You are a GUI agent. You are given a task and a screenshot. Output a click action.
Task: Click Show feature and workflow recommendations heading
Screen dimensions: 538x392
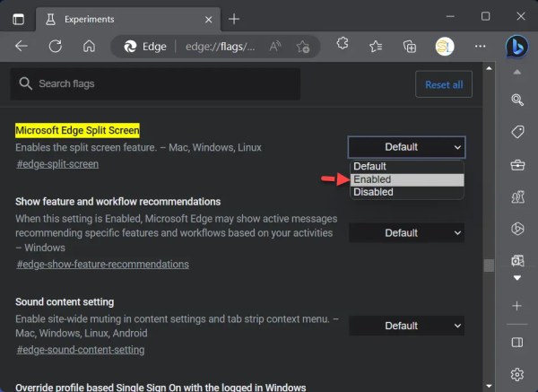(x=117, y=202)
